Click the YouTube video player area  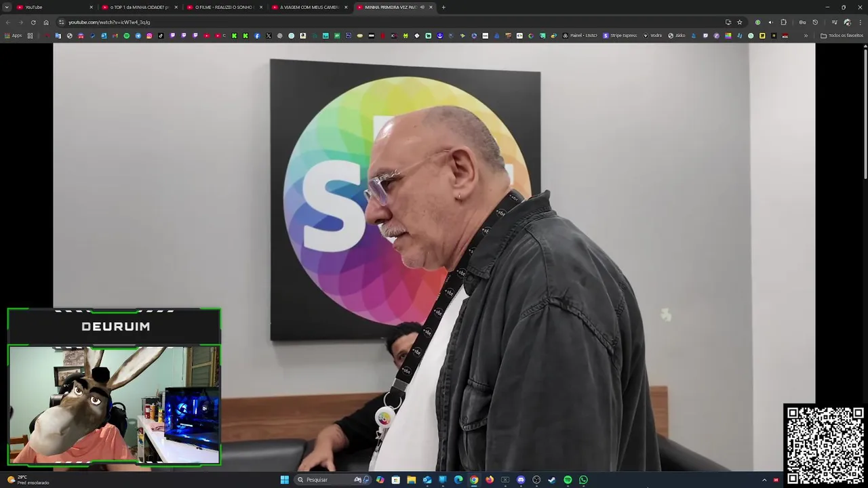click(434, 258)
